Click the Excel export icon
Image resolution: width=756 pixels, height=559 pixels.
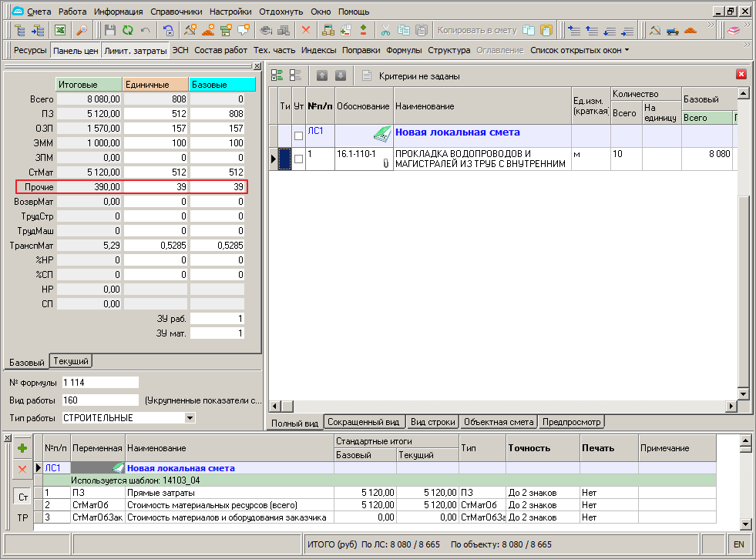(60, 30)
